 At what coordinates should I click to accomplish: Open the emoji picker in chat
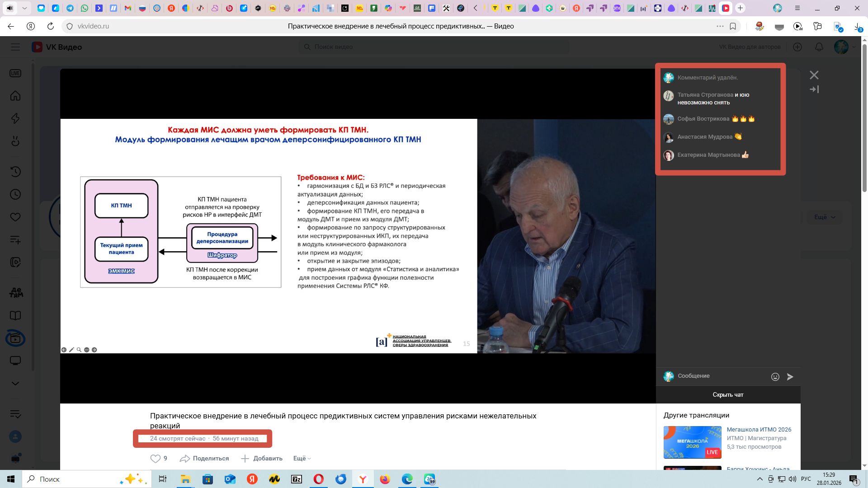click(x=775, y=377)
